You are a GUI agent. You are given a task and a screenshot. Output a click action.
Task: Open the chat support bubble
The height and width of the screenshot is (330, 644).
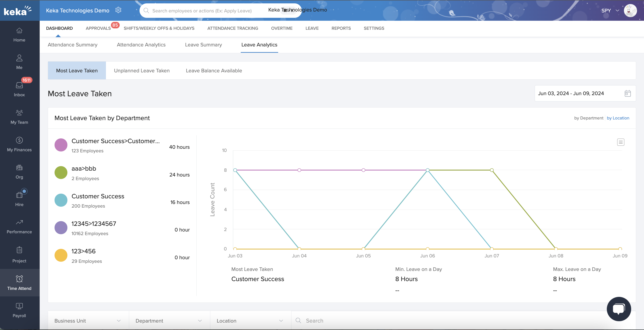tap(619, 309)
